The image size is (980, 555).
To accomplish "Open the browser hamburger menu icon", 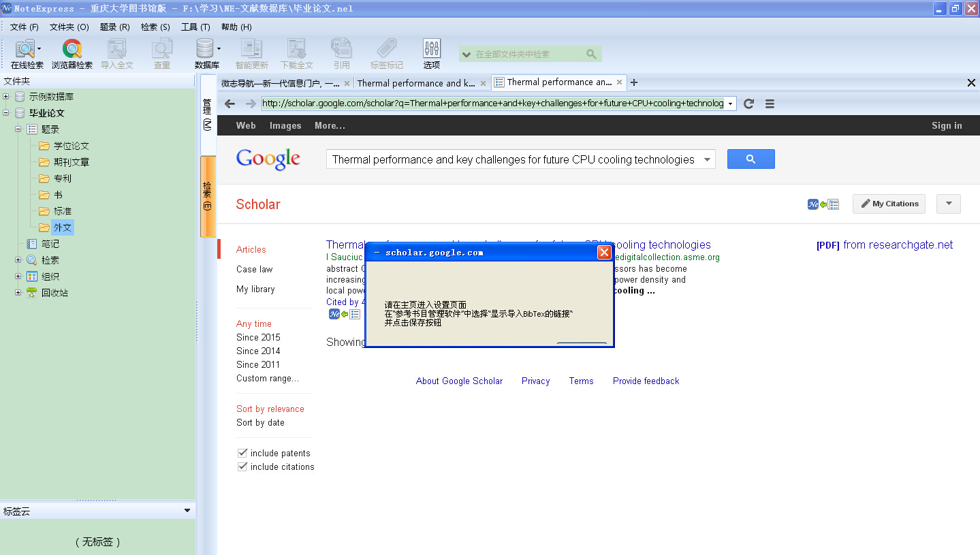I will [770, 104].
